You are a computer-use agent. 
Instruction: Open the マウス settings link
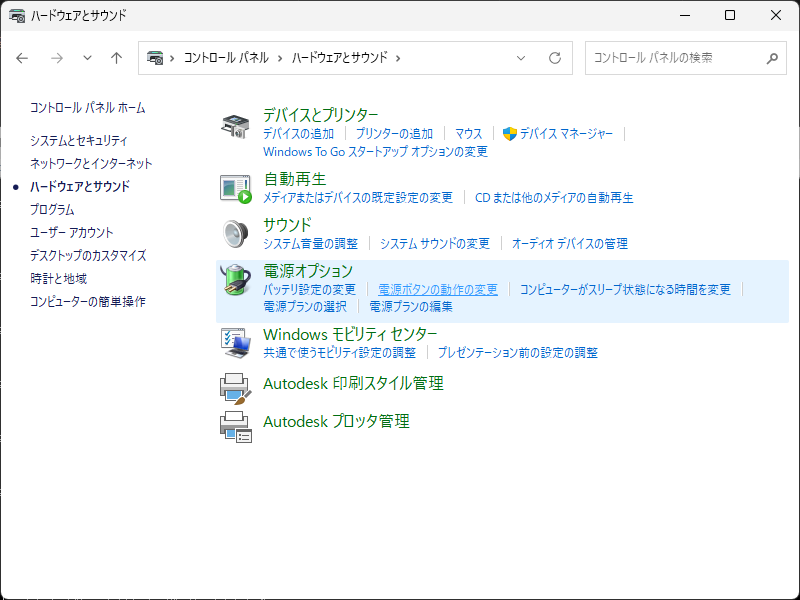(468, 134)
